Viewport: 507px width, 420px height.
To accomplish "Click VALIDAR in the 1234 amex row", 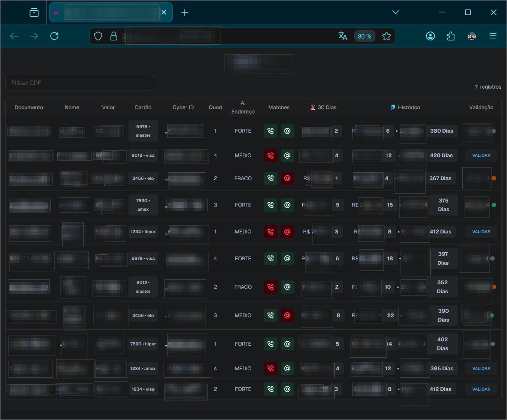I will click(481, 369).
